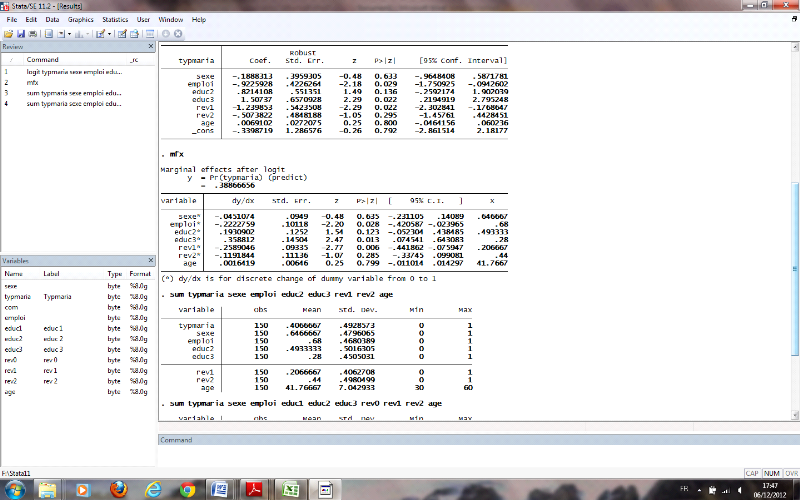Open the Statistics menu
The image size is (800, 500).
click(x=114, y=19)
